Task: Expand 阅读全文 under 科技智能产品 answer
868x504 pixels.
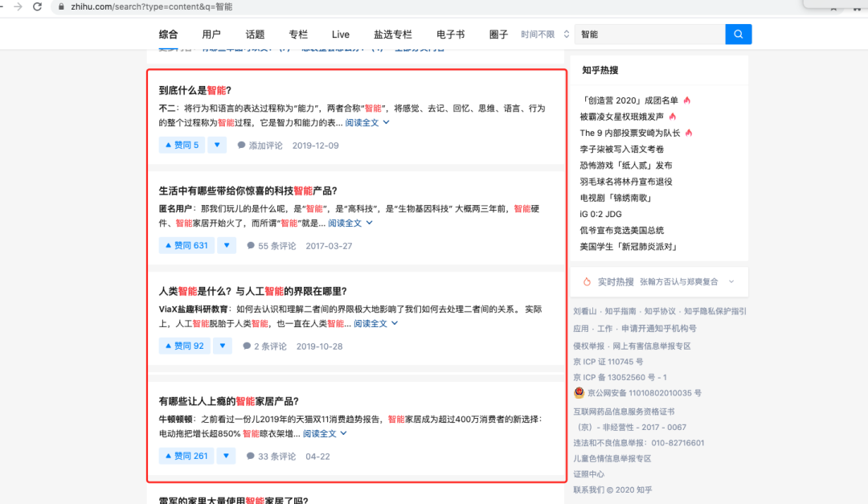Action: [350, 223]
